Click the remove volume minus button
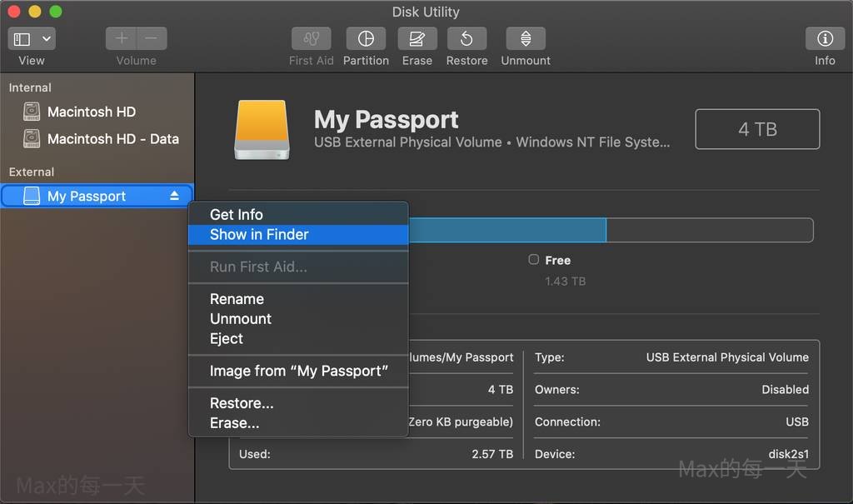The width and height of the screenshot is (853, 504). click(x=151, y=39)
